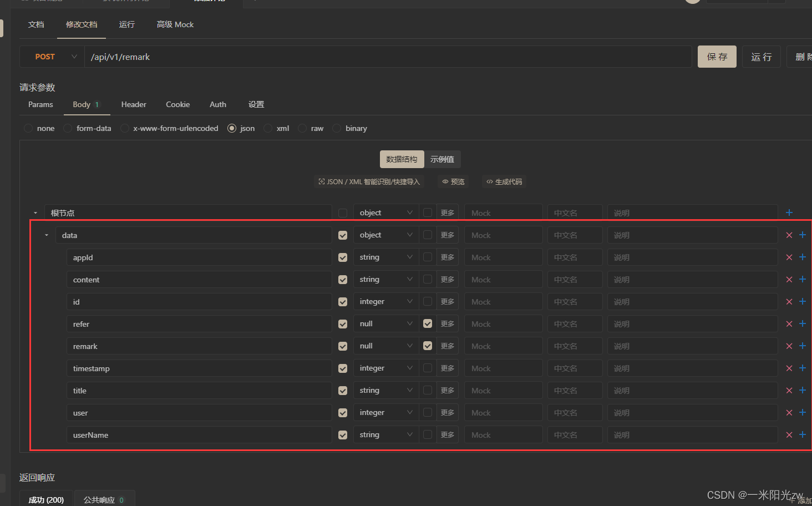This screenshot has width=812, height=506.
Task: Change refer field null type
Action: (386, 324)
